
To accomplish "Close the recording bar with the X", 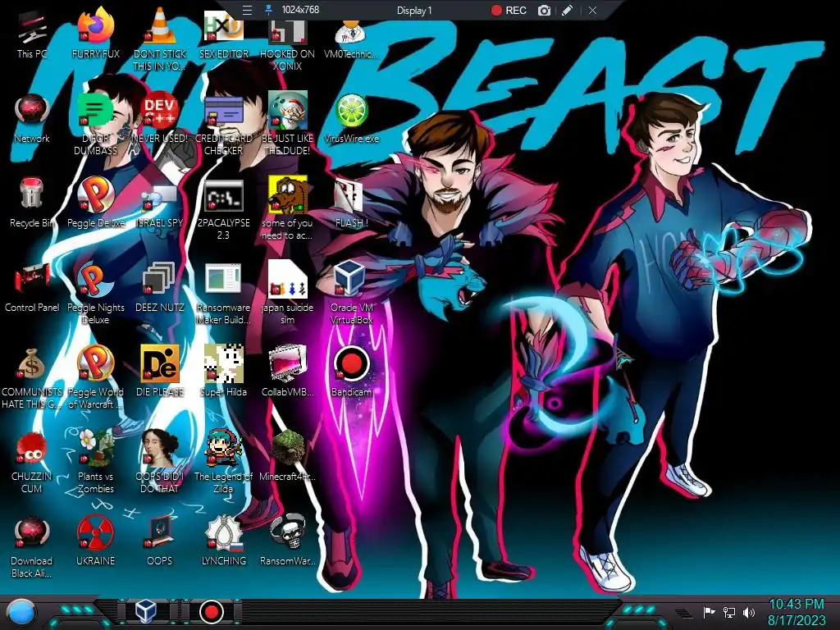I will (592, 10).
